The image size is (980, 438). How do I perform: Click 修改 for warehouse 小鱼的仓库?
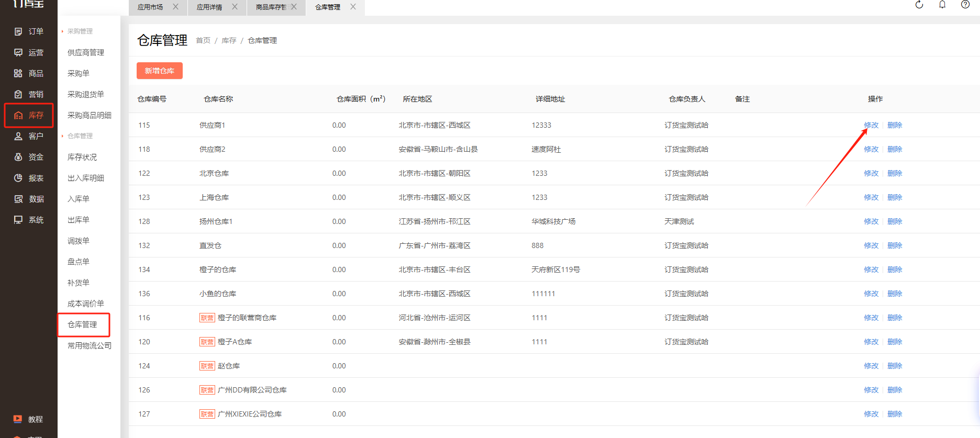pos(871,294)
